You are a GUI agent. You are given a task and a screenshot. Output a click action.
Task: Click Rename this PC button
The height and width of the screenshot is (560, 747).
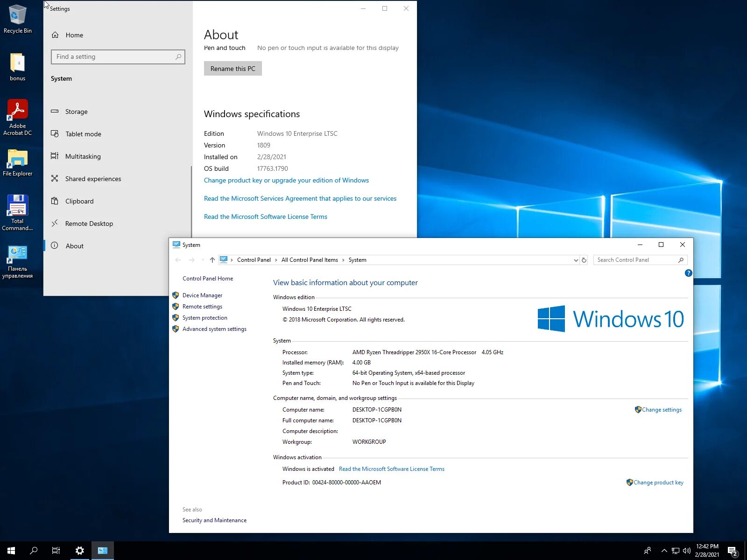tap(233, 69)
